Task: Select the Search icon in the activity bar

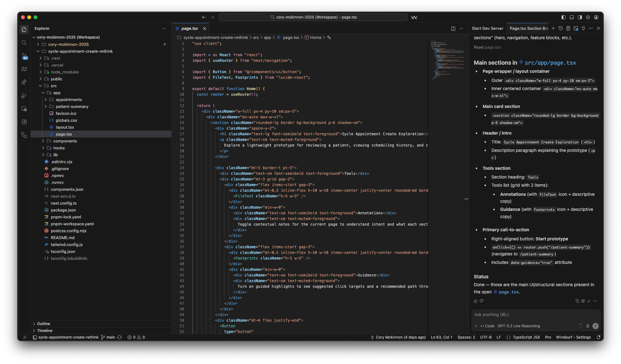Action: [x=24, y=43]
